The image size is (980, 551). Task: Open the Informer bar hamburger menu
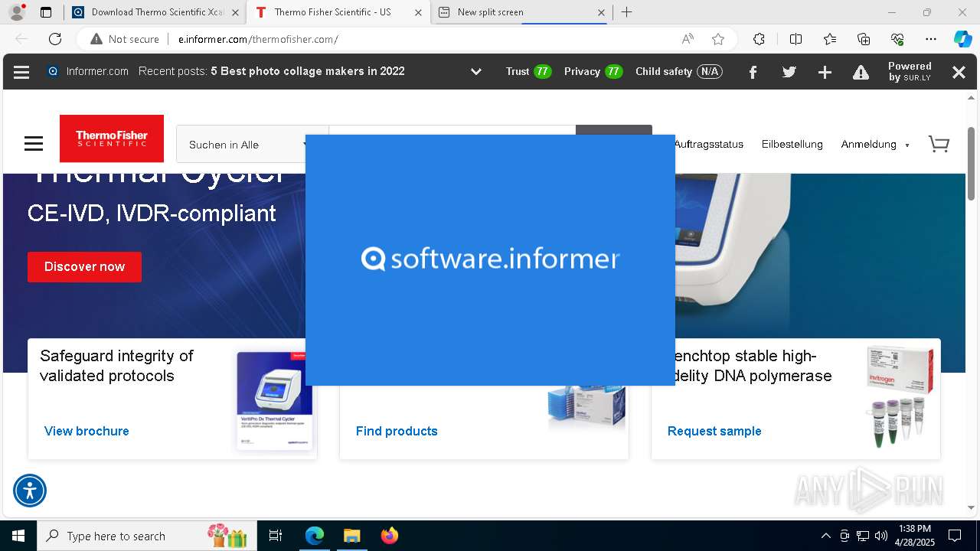[21, 72]
